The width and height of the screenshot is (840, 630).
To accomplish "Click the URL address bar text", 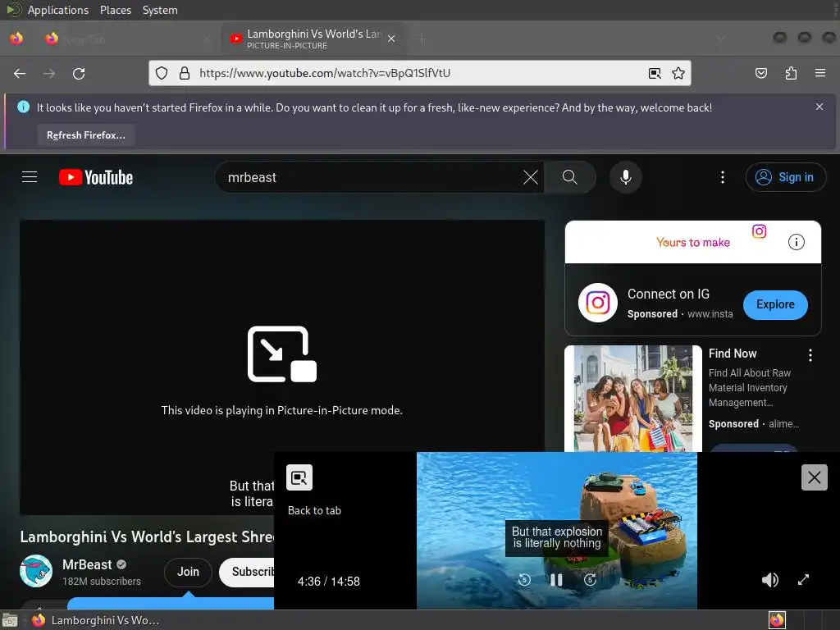I will [x=325, y=73].
